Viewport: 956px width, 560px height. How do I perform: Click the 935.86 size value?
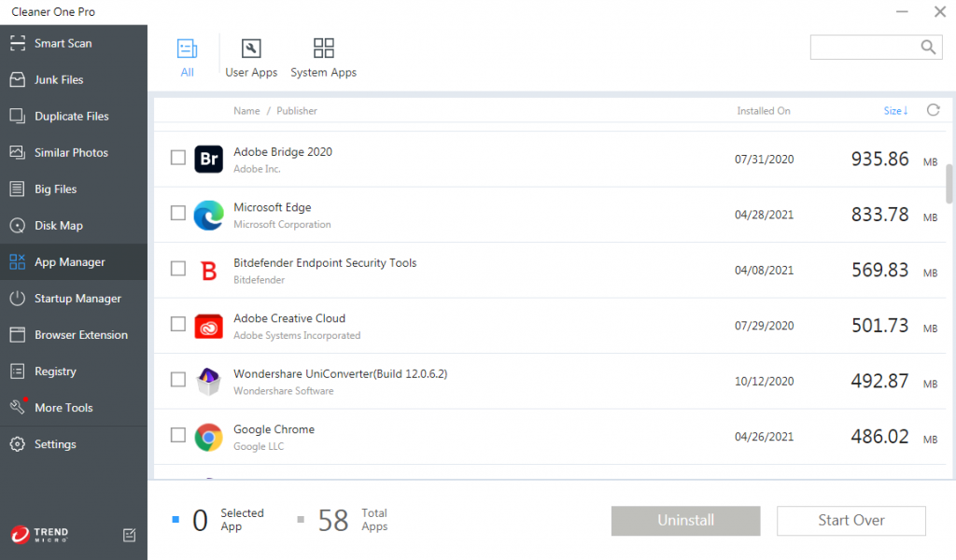point(879,159)
